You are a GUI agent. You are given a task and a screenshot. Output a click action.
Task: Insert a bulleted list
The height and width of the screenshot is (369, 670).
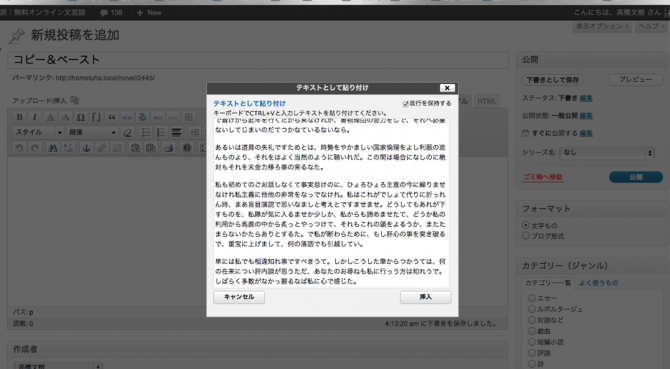146,132
